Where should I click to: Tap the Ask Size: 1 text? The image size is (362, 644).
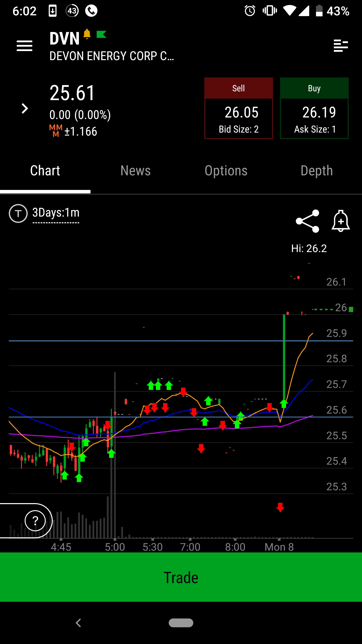pyautogui.click(x=315, y=129)
